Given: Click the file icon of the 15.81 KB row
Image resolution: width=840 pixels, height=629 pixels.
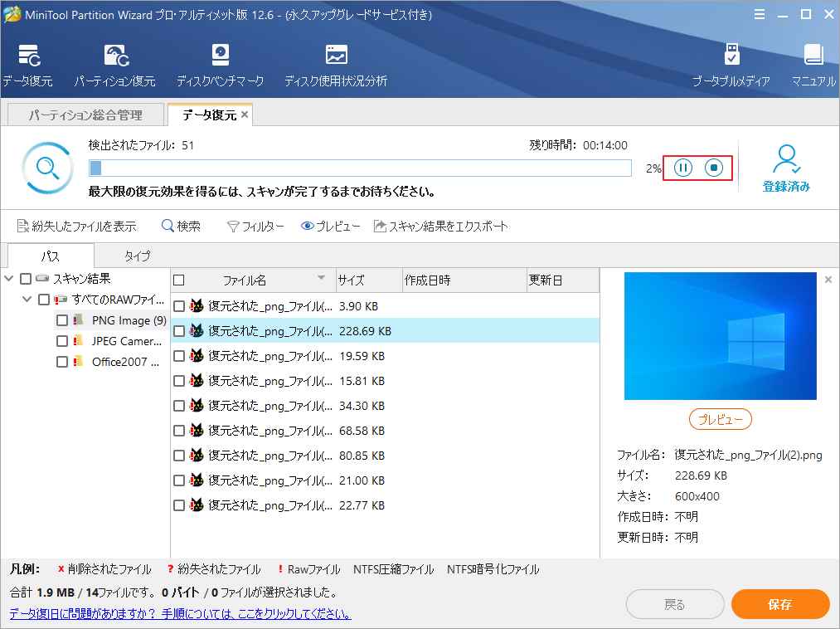Looking at the screenshot, I should coord(197,380).
